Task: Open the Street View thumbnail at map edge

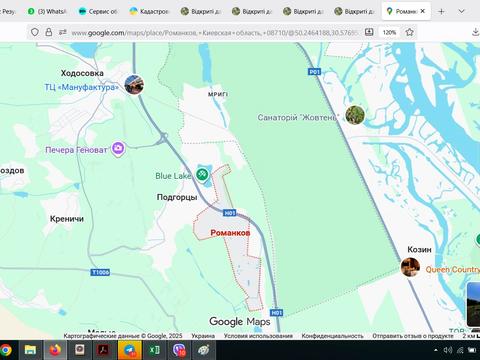Action: (473, 304)
